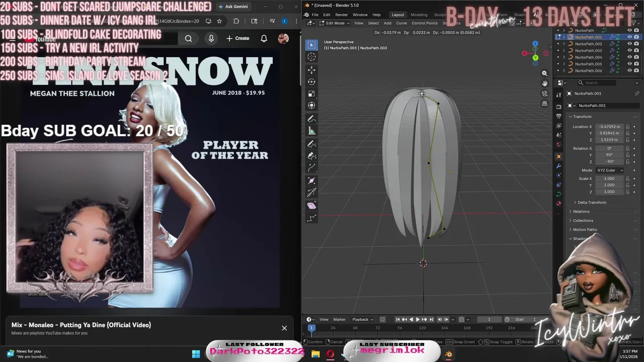644x362 pixels.
Task: Select the curve Draw tool
Action: click(311, 144)
